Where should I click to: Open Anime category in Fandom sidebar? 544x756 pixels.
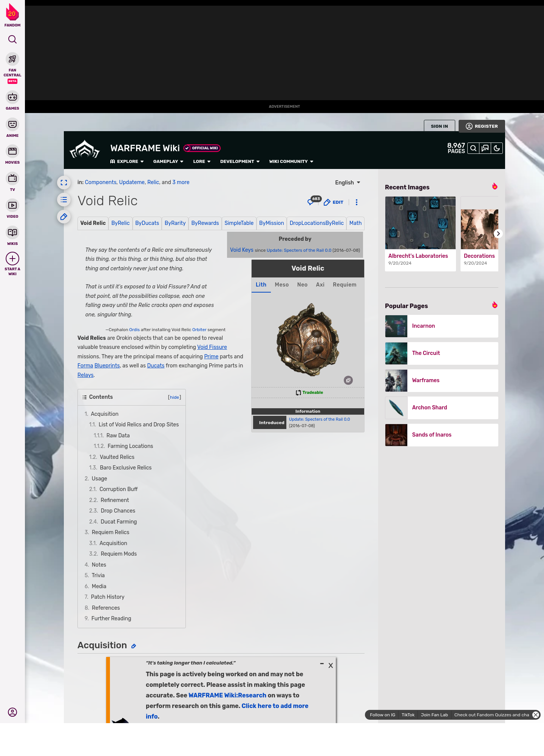coord(12,128)
